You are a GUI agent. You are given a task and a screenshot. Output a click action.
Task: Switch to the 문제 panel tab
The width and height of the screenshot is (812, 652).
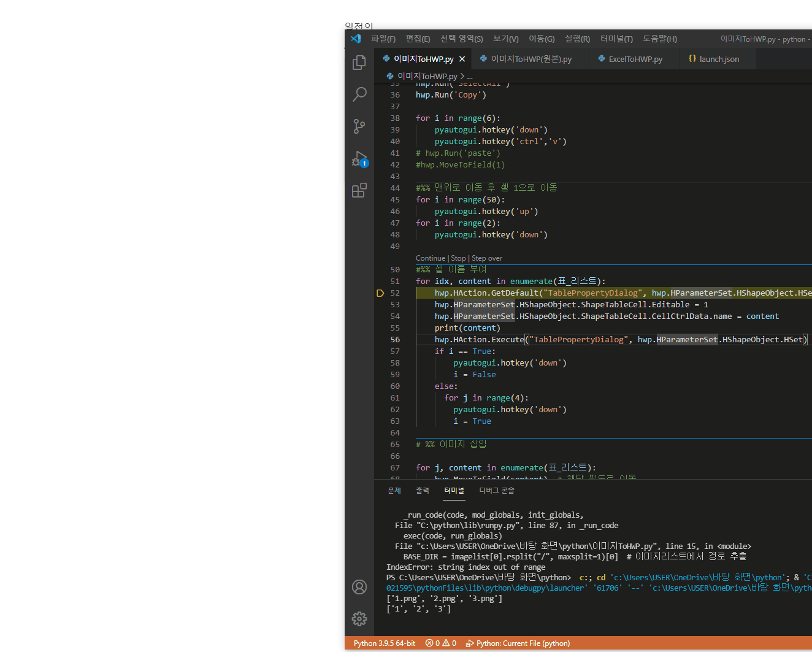[394, 491]
